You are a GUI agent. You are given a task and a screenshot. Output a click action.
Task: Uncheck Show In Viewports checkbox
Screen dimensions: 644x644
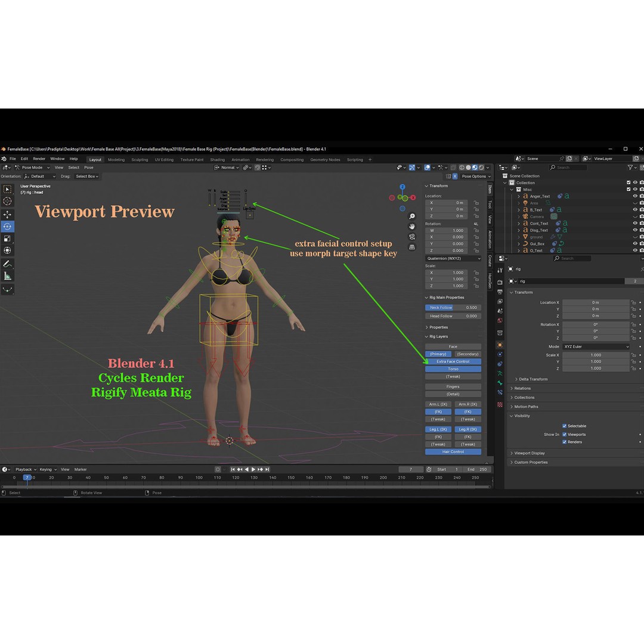pyautogui.click(x=564, y=435)
